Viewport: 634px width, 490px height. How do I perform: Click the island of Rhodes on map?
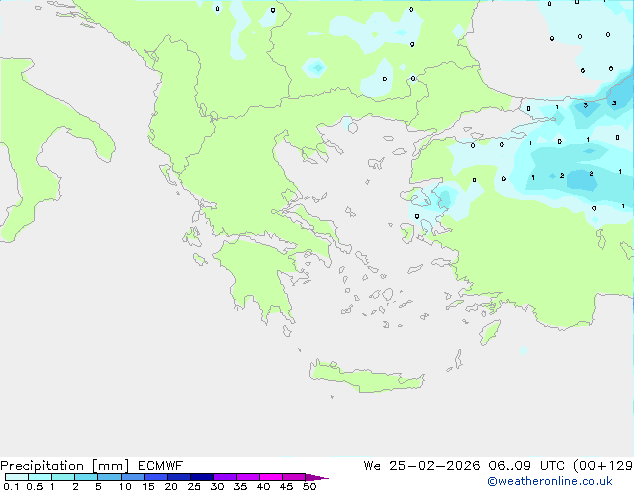tap(490, 332)
